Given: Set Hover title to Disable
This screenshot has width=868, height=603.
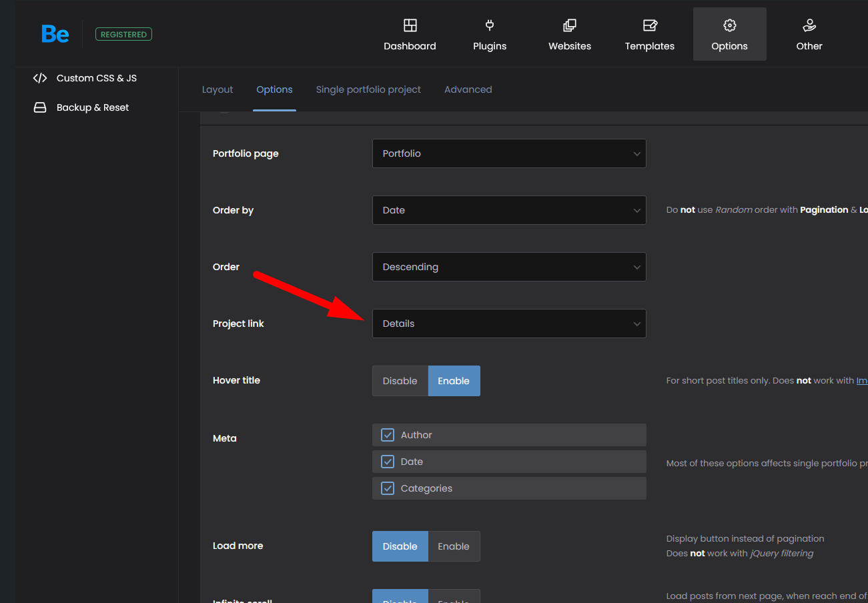Looking at the screenshot, I should pyautogui.click(x=400, y=381).
